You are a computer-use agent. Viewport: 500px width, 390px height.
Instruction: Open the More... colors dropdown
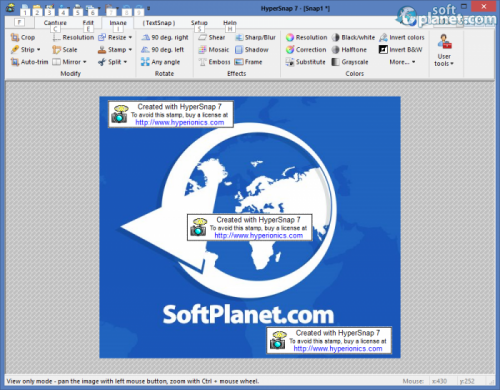(402, 62)
